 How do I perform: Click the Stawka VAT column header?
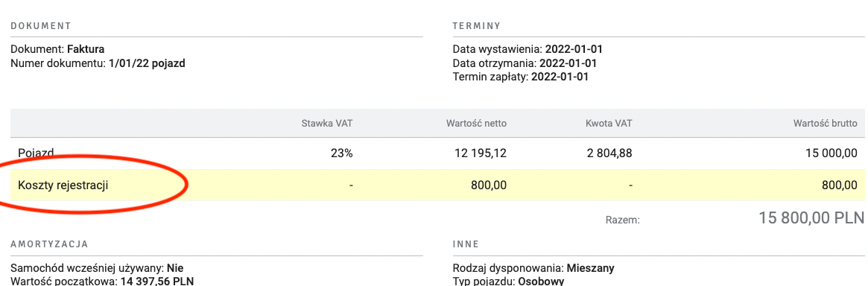click(x=326, y=123)
